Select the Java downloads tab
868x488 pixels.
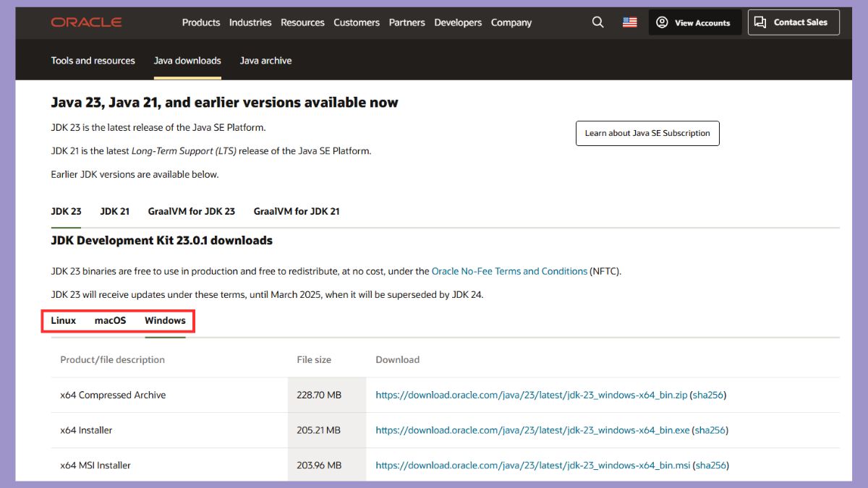click(x=187, y=61)
